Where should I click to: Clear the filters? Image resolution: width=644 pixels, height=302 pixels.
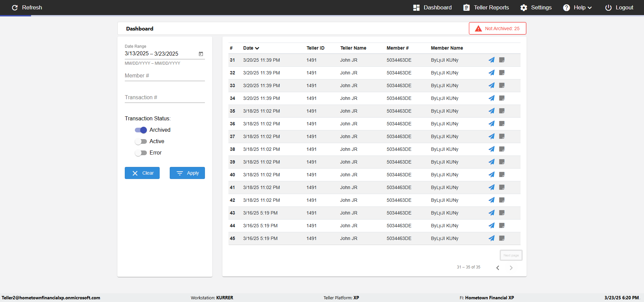coord(142,173)
